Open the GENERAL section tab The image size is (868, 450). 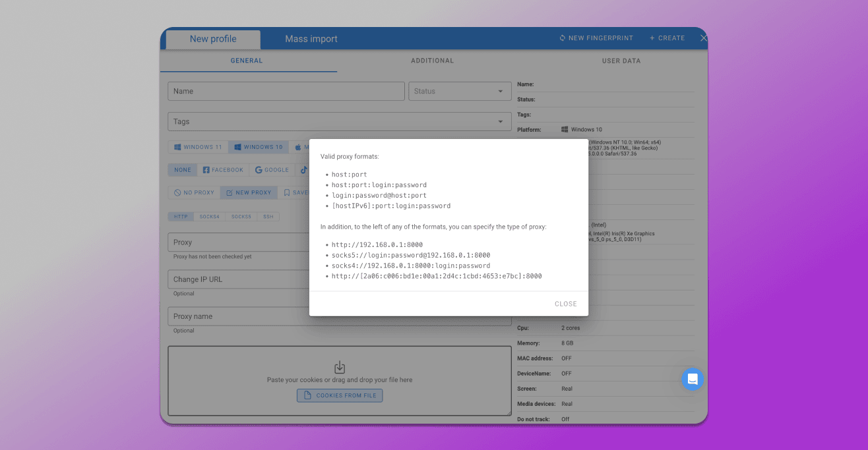click(247, 61)
